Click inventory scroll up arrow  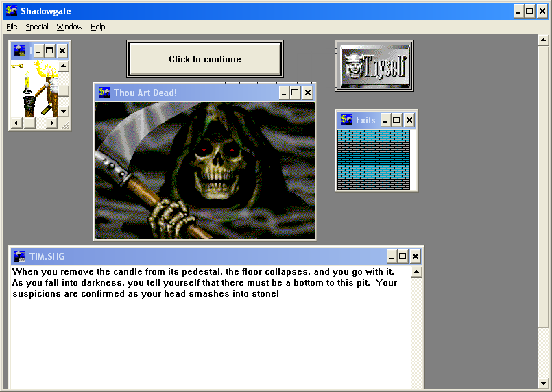pyautogui.click(x=63, y=66)
